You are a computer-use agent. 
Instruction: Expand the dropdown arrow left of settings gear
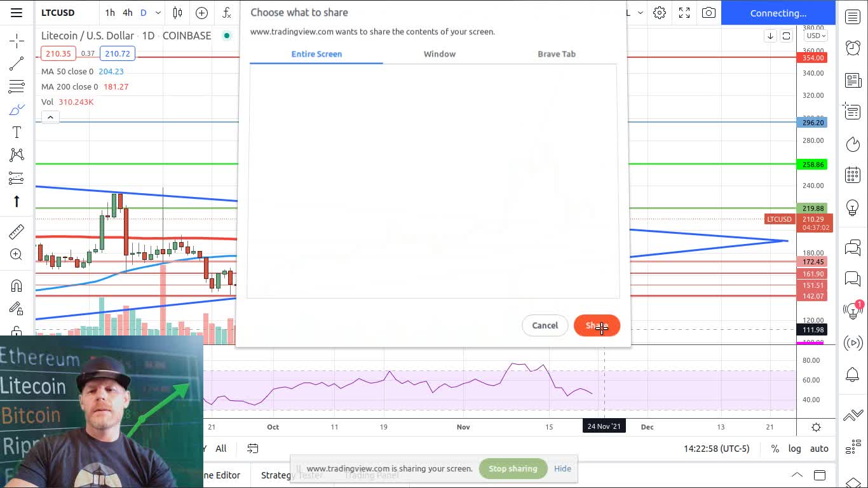641,13
